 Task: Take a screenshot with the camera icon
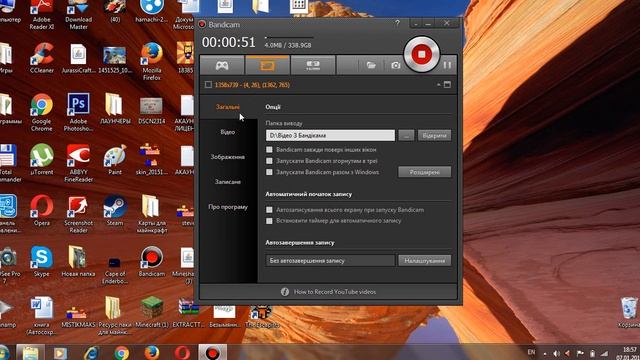396,65
